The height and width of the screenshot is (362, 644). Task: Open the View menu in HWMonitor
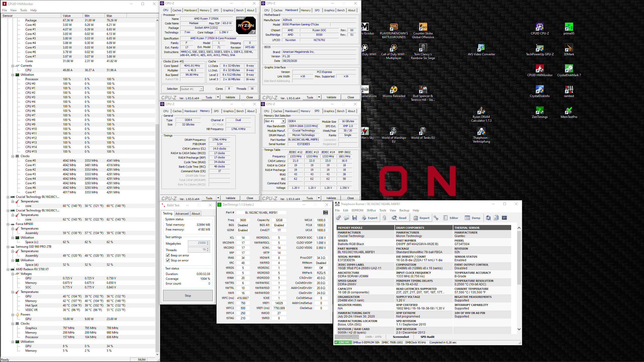coord(13,10)
